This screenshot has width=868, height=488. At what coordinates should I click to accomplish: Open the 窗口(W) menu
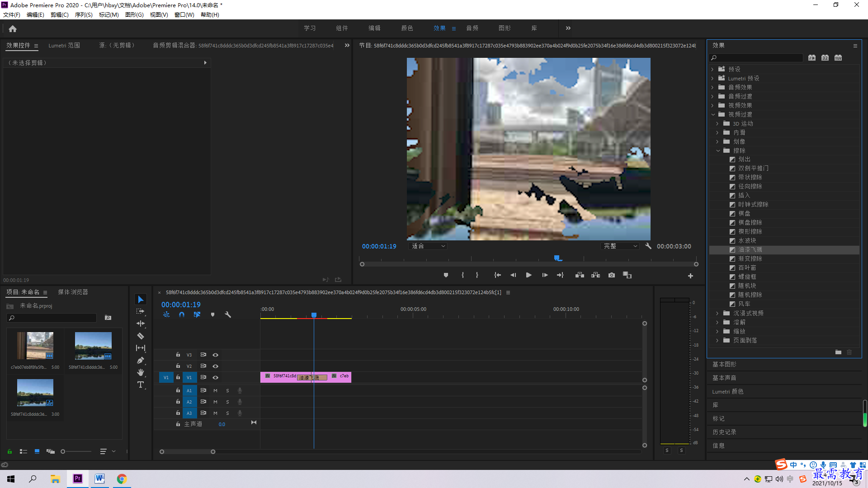point(184,14)
